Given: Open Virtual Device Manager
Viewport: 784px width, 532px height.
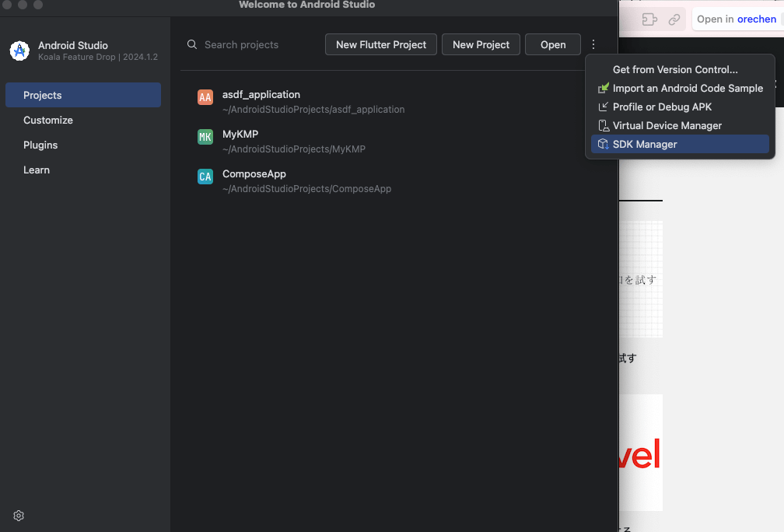Looking at the screenshot, I should tap(680, 125).
